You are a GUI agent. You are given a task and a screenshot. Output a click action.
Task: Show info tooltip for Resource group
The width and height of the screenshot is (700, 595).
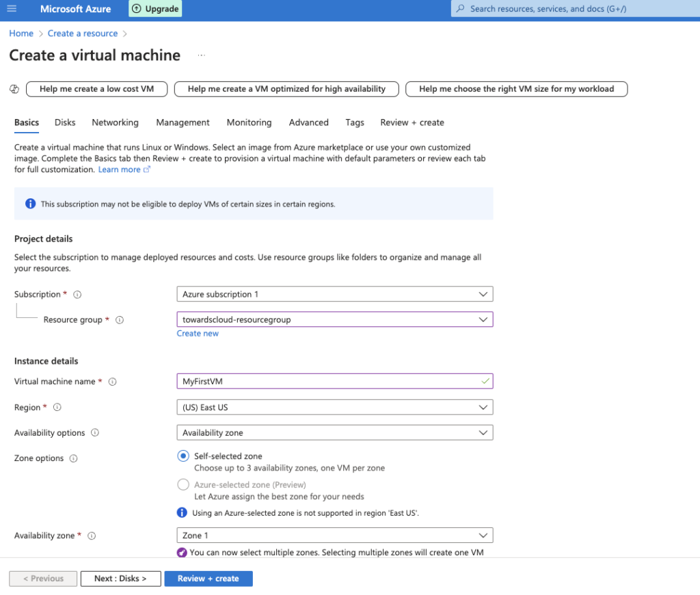[x=120, y=320]
